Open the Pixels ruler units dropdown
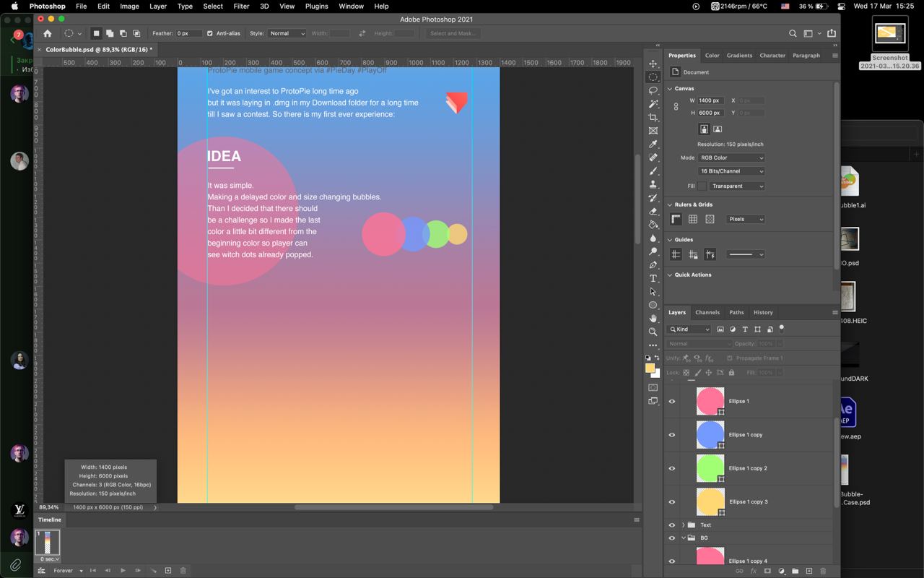Image resolution: width=924 pixels, height=578 pixels. click(745, 219)
